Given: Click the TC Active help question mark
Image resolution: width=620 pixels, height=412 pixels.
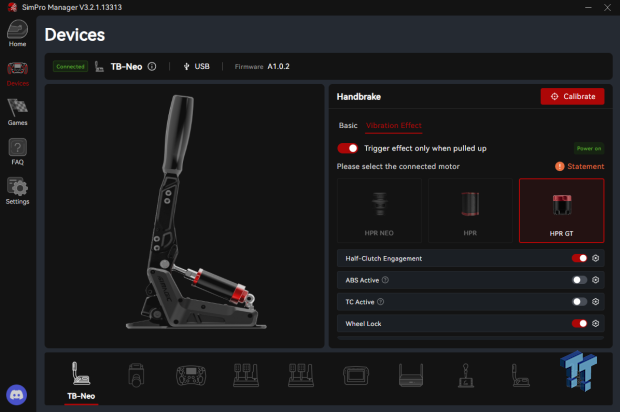Looking at the screenshot, I should pos(380,302).
